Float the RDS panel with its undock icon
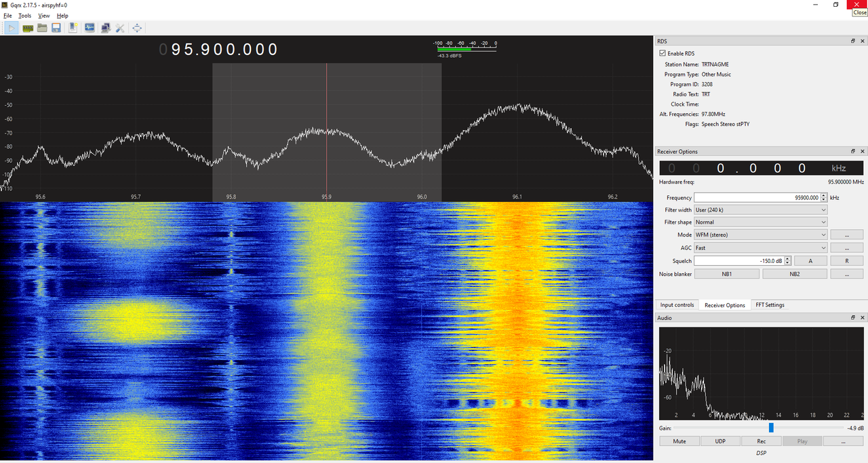 853,41
